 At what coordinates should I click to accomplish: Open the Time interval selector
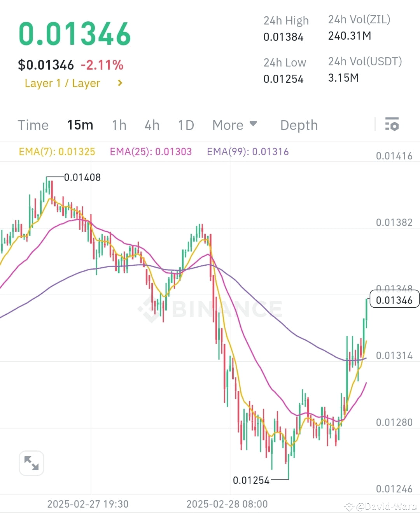coord(33,125)
